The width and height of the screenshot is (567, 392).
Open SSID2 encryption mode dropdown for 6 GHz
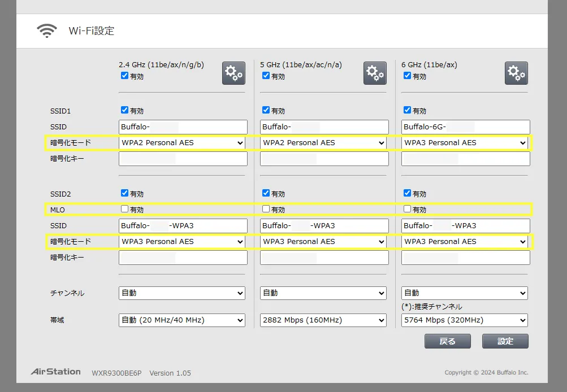pos(465,242)
